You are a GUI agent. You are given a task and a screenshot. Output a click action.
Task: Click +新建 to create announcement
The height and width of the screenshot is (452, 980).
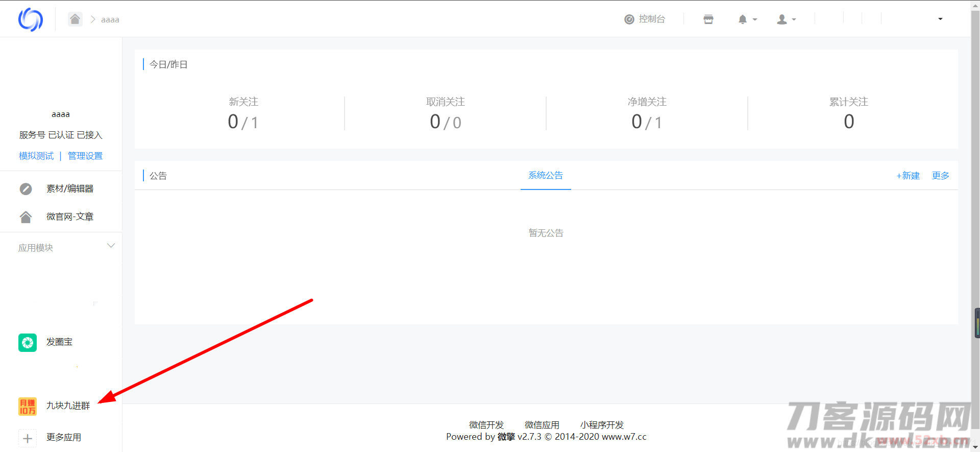[908, 176]
